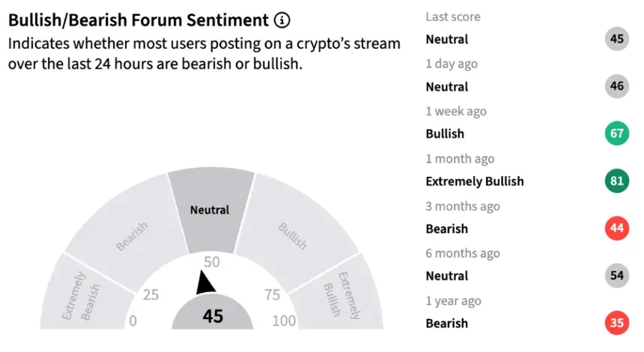The height and width of the screenshot is (352, 644).
Task: Click the red 35 score badge
Action: (616, 323)
